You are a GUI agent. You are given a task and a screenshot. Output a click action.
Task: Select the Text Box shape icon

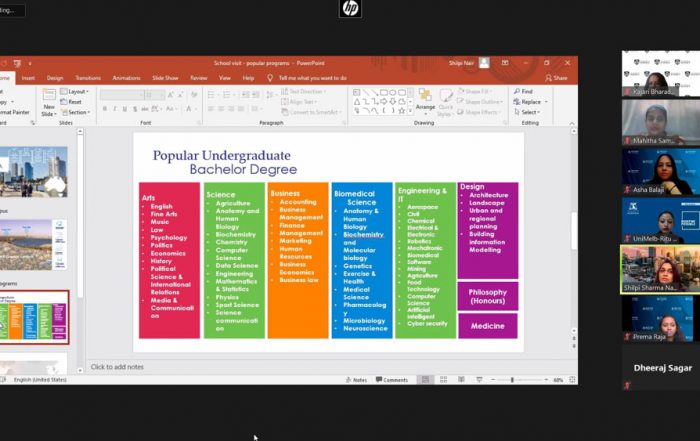357,93
